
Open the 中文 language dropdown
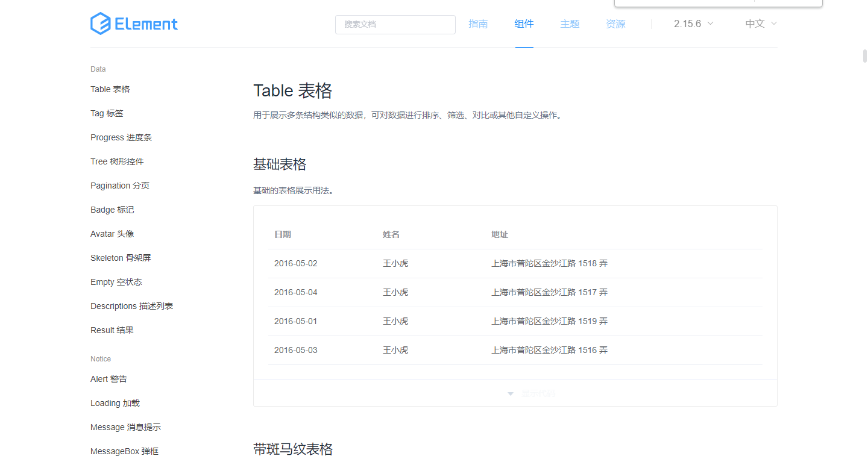755,23
